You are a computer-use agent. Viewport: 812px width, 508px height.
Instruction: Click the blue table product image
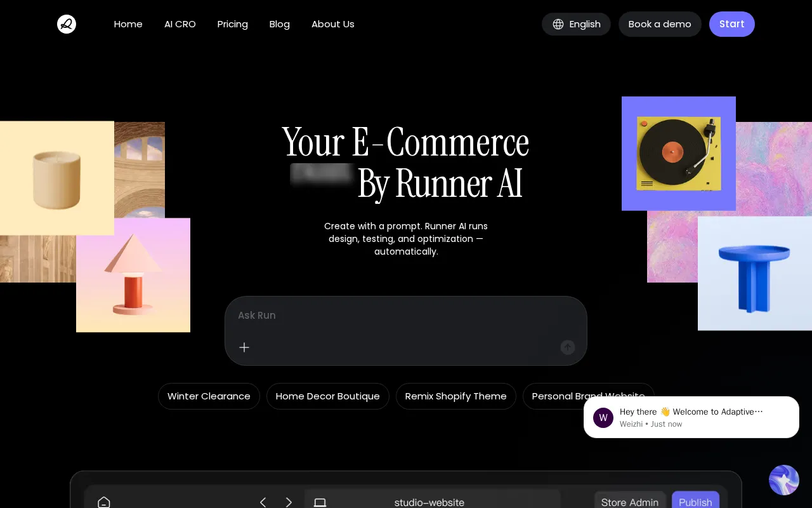click(x=755, y=274)
